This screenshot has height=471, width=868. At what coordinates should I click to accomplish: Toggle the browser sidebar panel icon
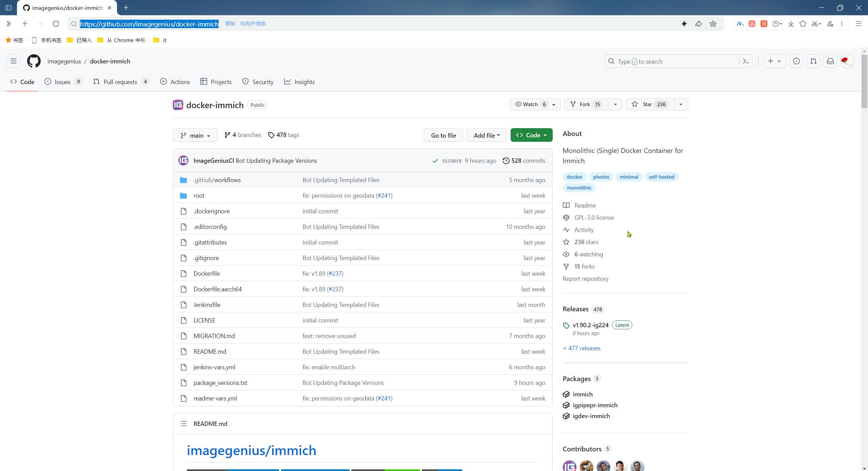click(x=8, y=7)
